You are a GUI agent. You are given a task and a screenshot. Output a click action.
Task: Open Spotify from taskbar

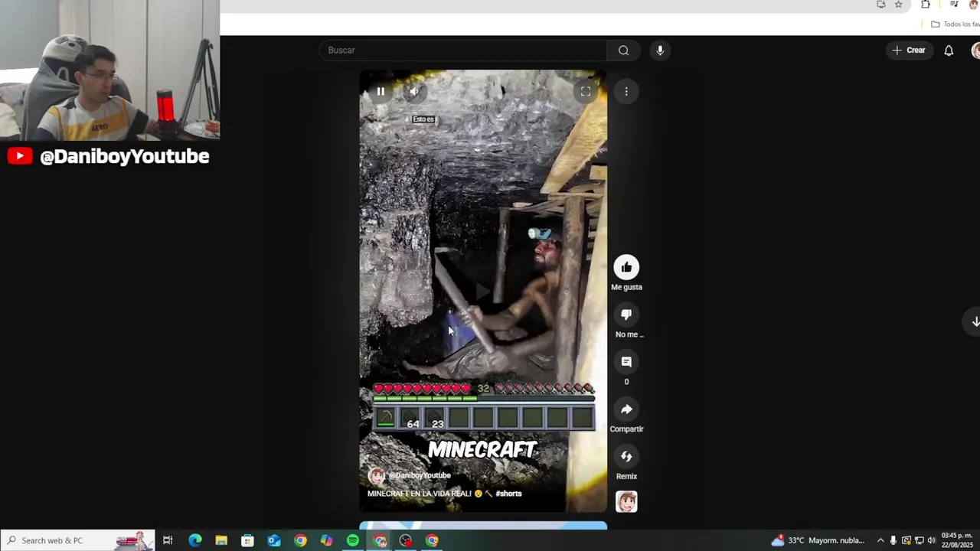click(x=353, y=540)
